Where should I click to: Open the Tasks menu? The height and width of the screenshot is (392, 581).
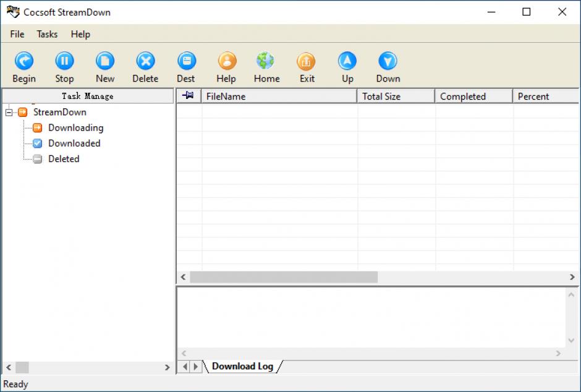point(47,34)
